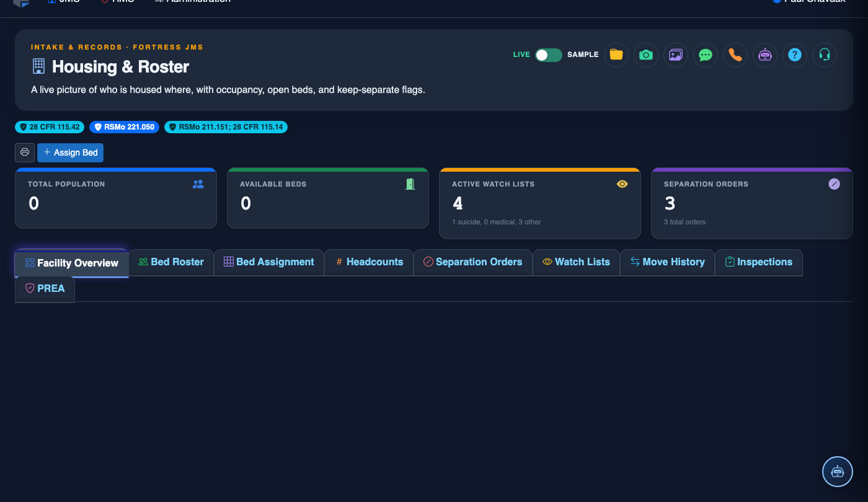Open the Inspections tab

click(x=759, y=262)
